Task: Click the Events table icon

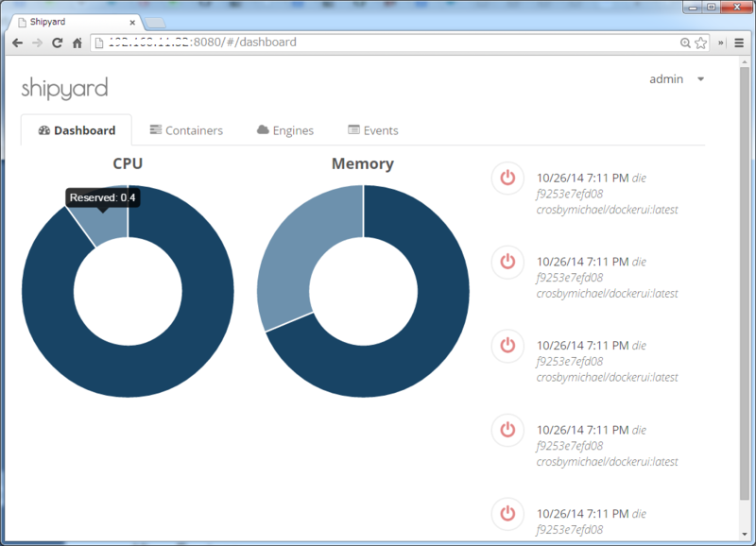Action: [353, 129]
